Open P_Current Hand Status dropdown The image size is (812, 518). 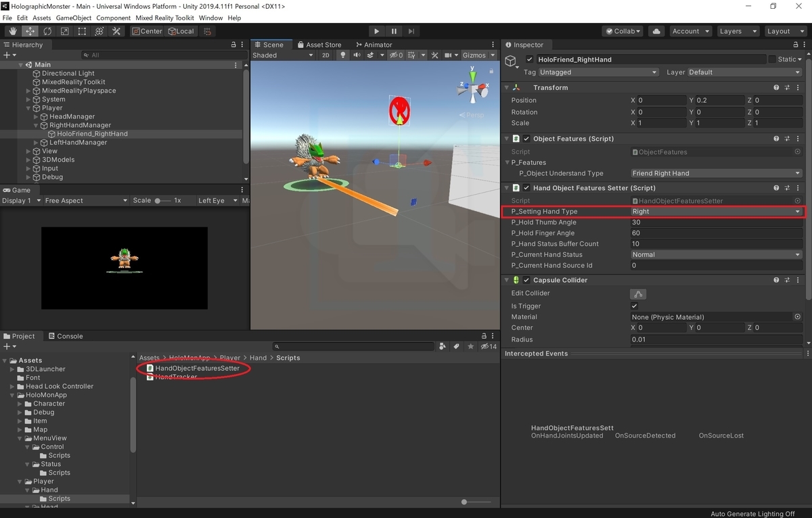pyautogui.click(x=716, y=255)
